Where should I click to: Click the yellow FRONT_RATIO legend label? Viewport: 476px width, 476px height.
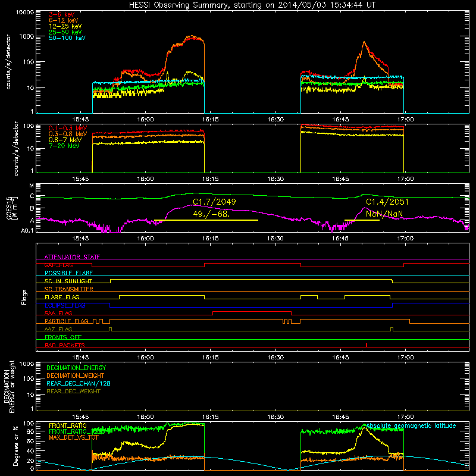pos(68,425)
